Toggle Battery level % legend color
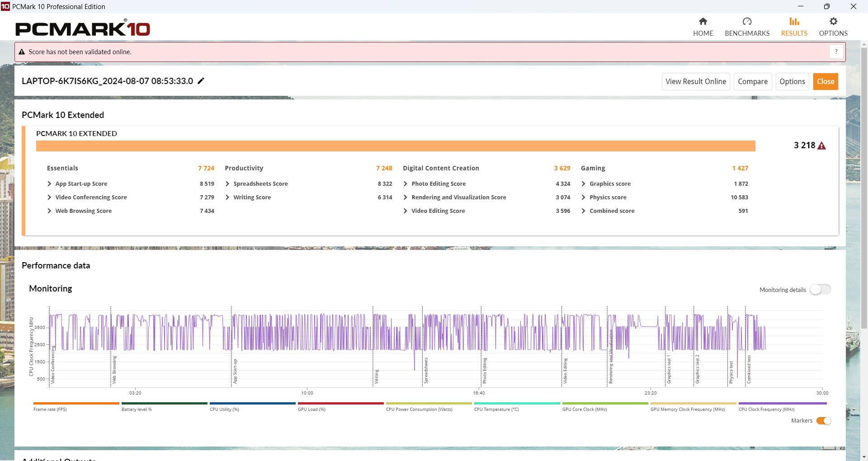The image size is (868, 461). pos(164,403)
